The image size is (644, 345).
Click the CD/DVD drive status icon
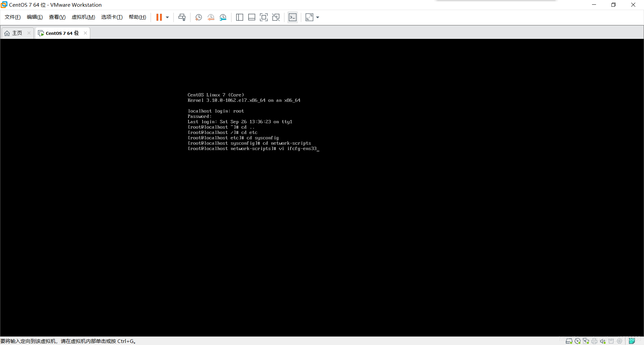(x=578, y=341)
